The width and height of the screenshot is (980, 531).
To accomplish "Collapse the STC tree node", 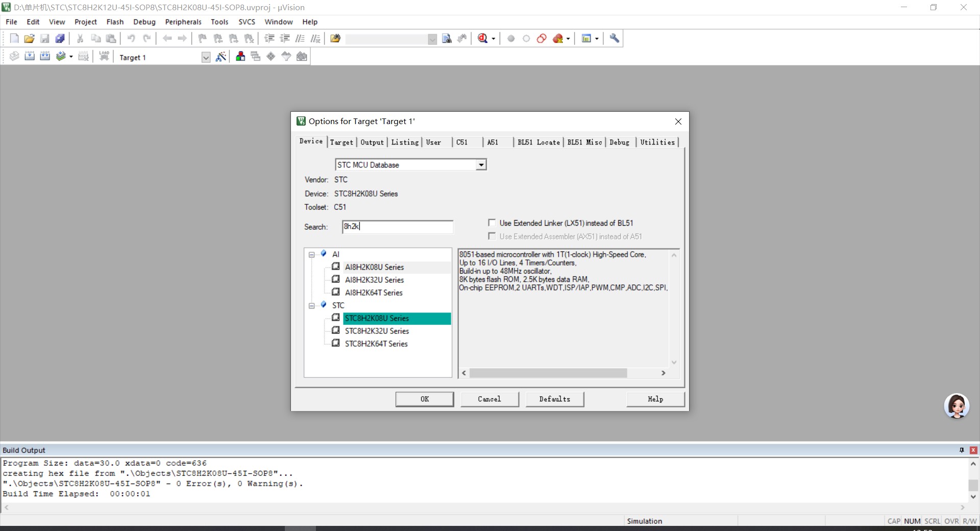I will [311, 305].
